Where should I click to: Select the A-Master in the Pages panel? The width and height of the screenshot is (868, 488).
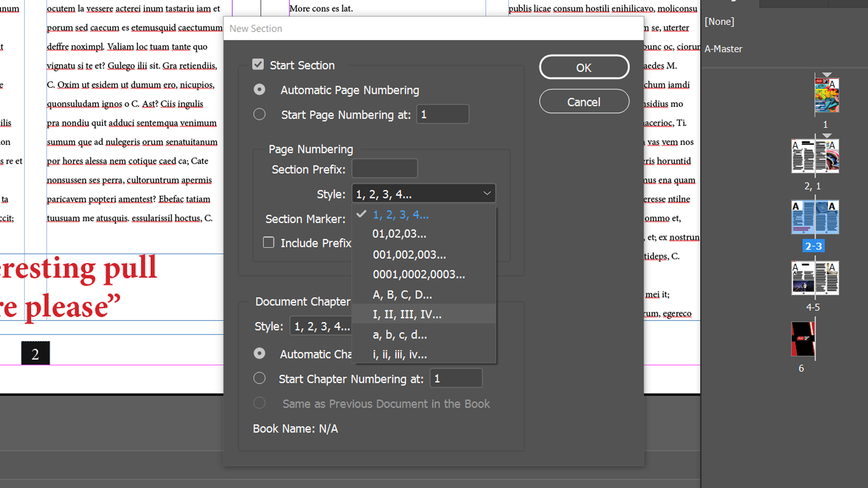(x=723, y=49)
